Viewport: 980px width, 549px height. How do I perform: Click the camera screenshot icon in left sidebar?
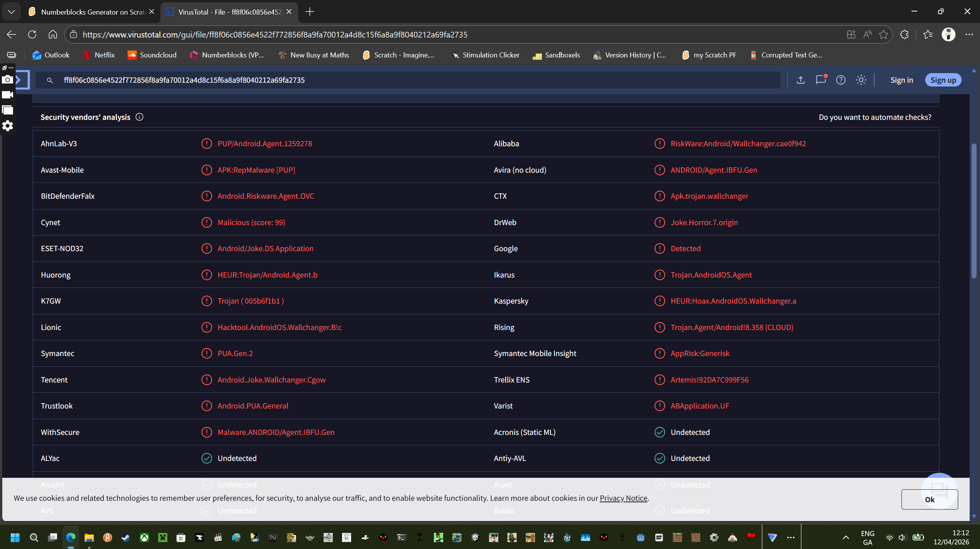(x=8, y=79)
